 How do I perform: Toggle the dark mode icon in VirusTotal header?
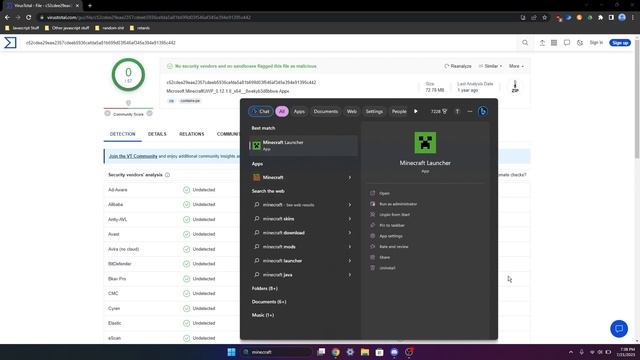580,42
